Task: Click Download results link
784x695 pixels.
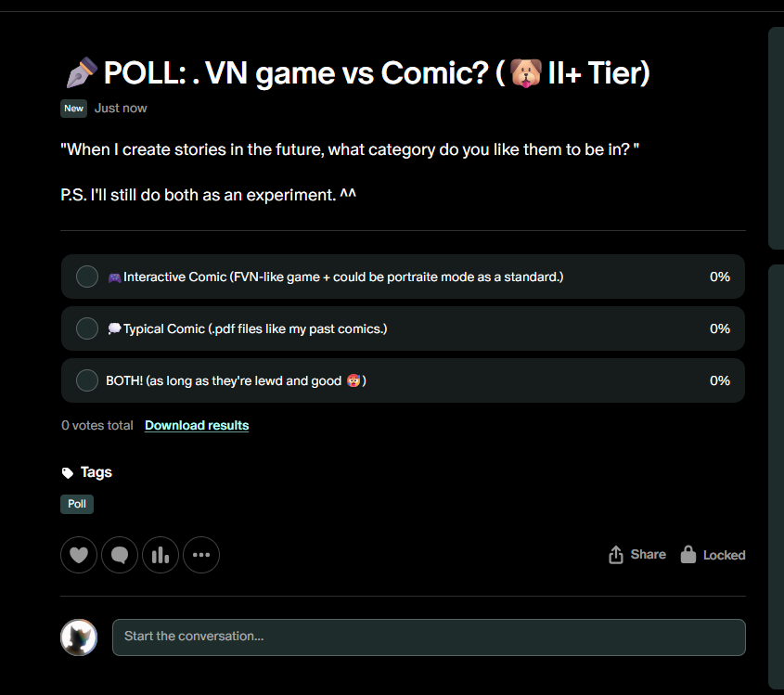Action: tap(197, 426)
